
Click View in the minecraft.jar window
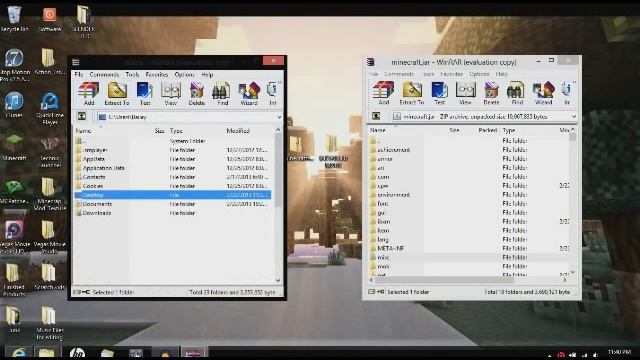465,93
